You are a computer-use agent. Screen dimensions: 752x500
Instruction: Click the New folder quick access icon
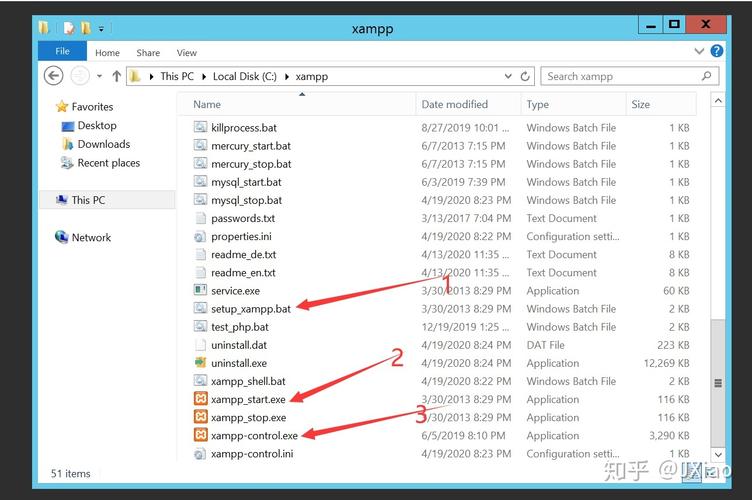pos(85,28)
